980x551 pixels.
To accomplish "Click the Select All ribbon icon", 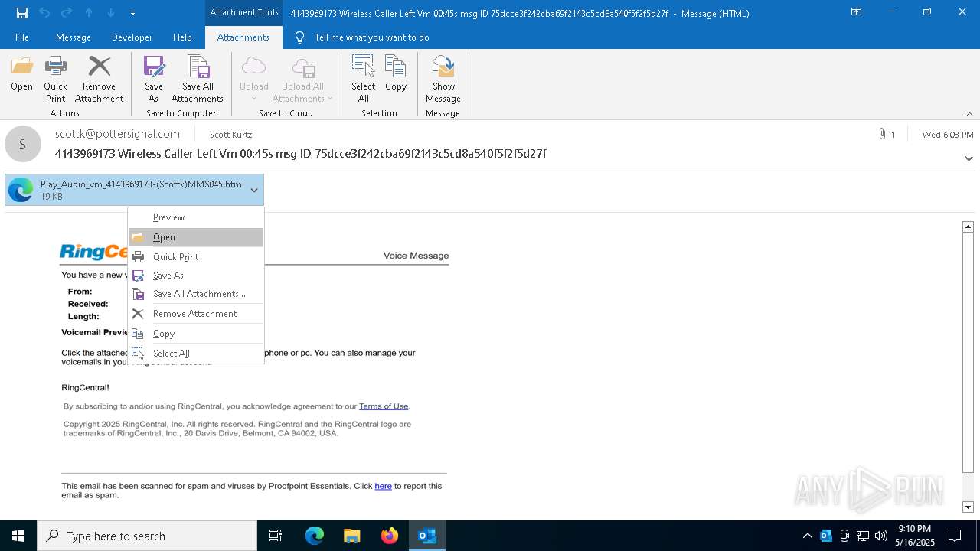I will point(364,79).
